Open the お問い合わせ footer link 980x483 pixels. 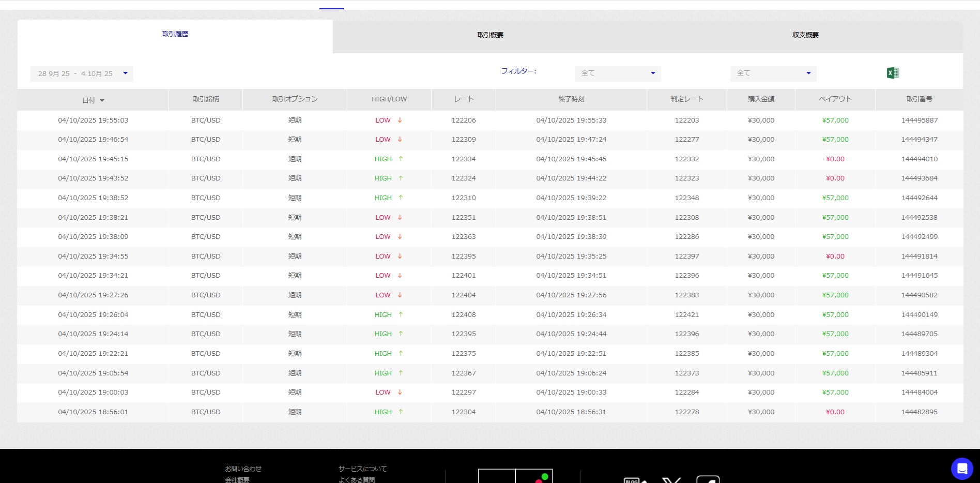pyautogui.click(x=243, y=469)
